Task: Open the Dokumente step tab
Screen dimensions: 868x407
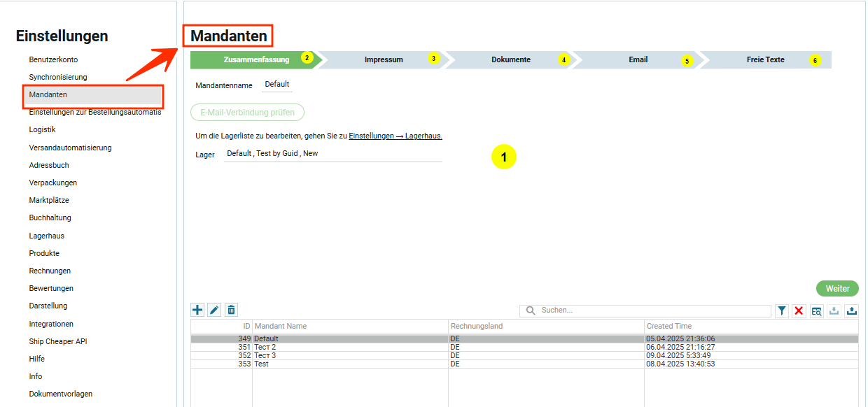Action: click(x=510, y=60)
